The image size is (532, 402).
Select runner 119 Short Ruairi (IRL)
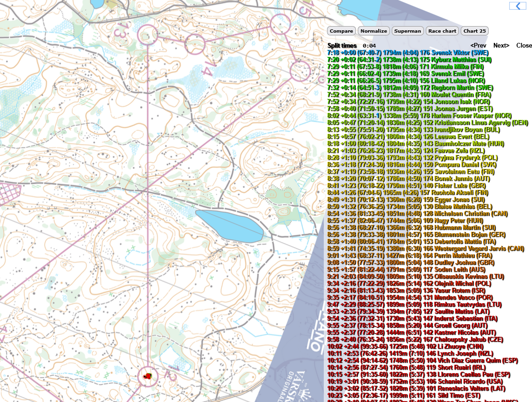[x=407, y=367]
